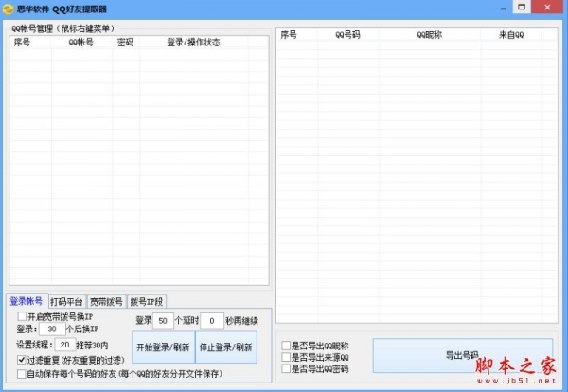Focus the login count field showing 50
Image resolution: width=568 pixels, height=392 pixels.
coord(163,321)
